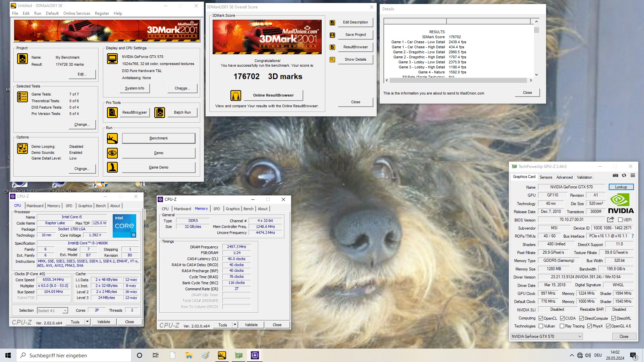This screenshot has width=644, height=362.
Task: Click the Save Project floppy icon
Action: point(332,35)
